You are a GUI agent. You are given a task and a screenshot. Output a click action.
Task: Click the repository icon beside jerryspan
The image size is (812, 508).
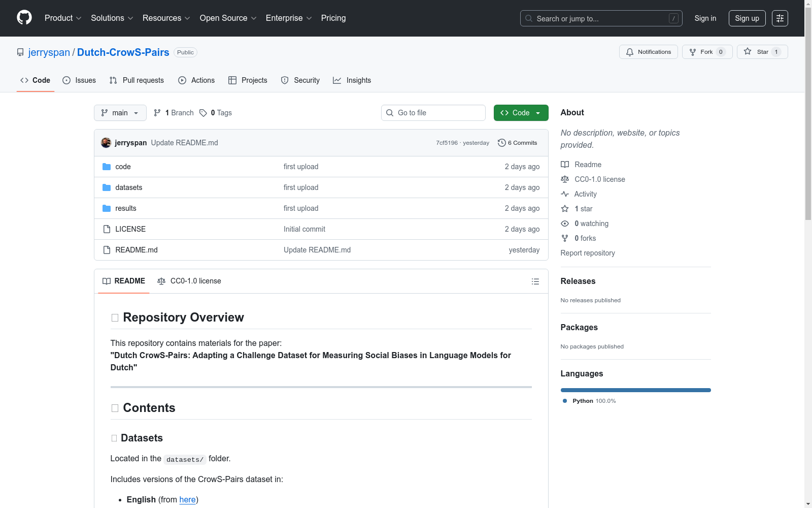(20, 52)
